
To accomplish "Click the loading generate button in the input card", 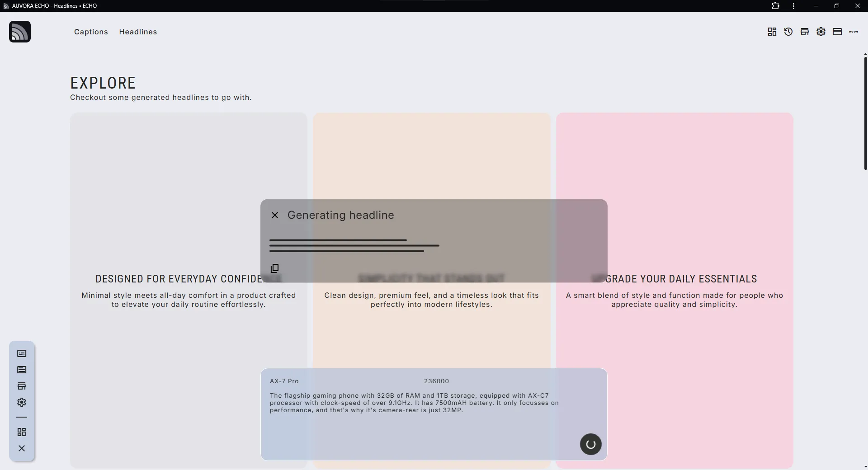I will (x=591, y=444).
